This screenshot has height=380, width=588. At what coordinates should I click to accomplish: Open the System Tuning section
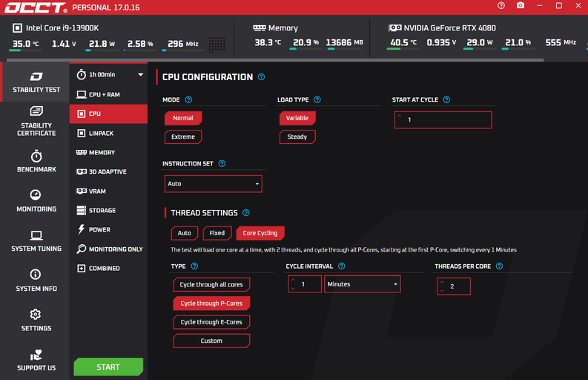[36, 240]
